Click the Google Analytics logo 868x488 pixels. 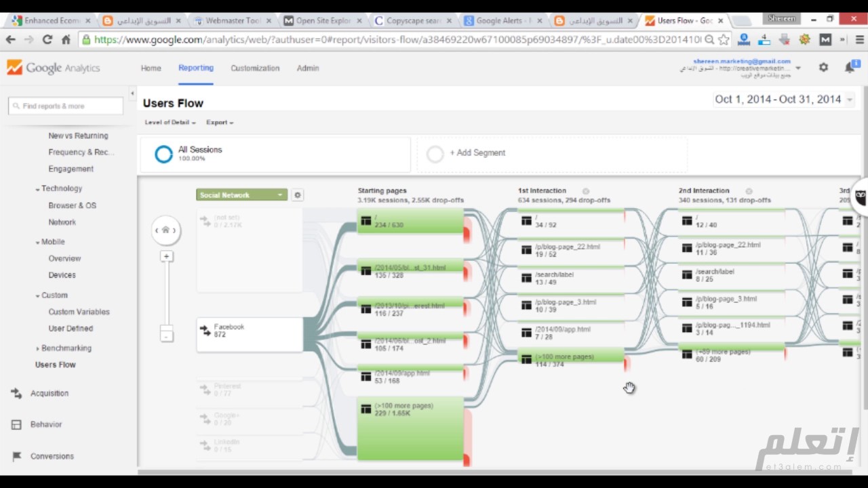[x=54, y=68]
